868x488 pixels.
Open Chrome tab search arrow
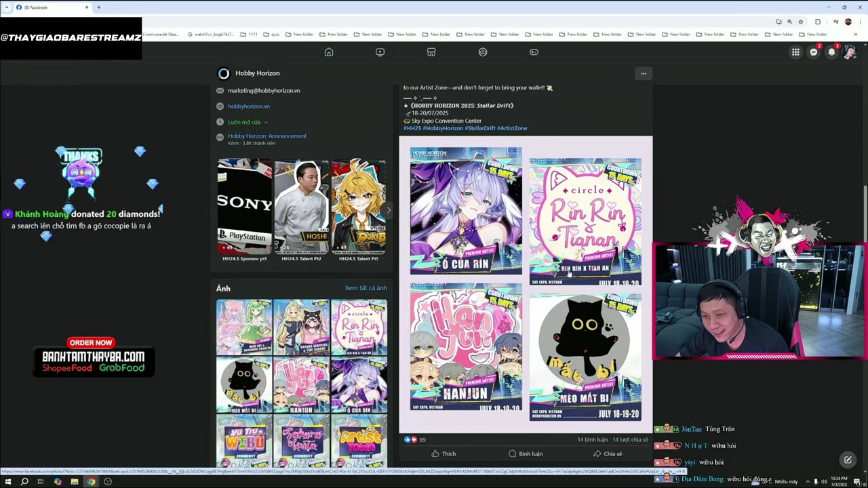coord(7,7)
